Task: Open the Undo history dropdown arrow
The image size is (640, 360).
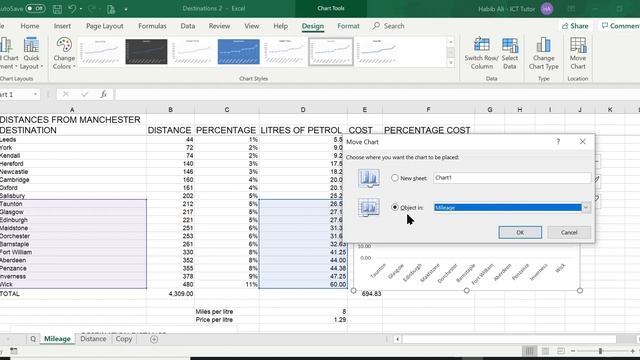Action: (80, 9)
